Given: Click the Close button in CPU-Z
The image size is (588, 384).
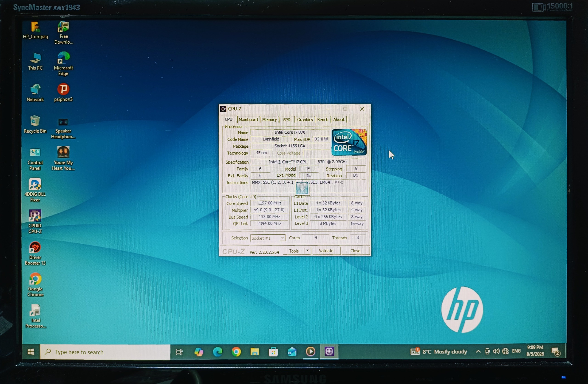Looking at the screenshot, I should tap(355, 251).
